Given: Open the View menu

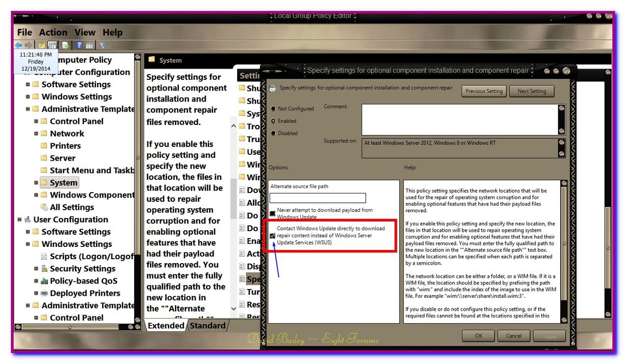Looking at the screenshot, I should tap(85, 32).
